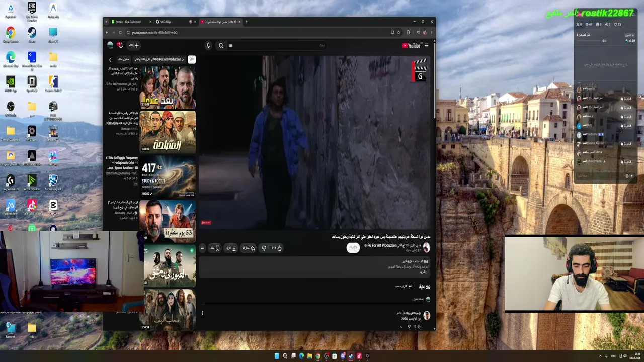Screen dimensions: 644x362
Task: Open Google Chrome desktop shortcut
Action: point(11,34)
